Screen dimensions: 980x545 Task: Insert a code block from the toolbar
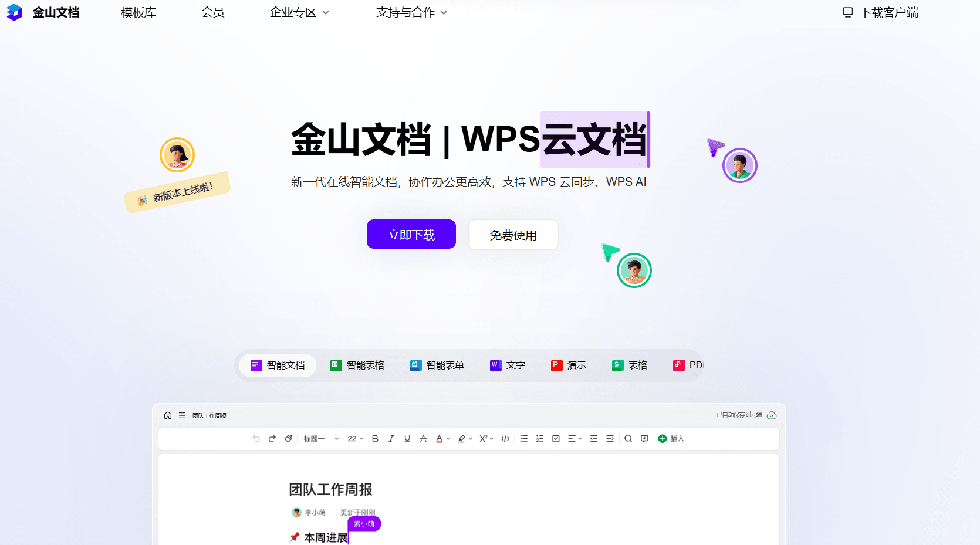tap(505, 439)
